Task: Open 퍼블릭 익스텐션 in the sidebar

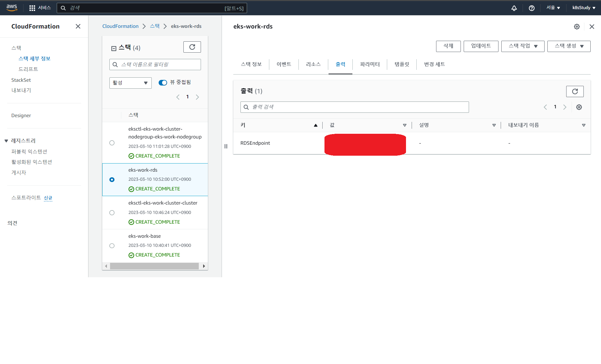Action: click(x=29, y=152)
